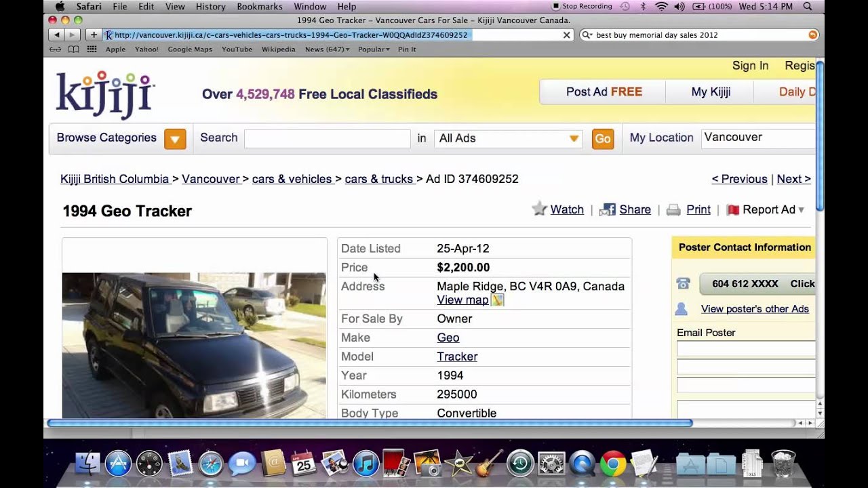Open the View poster's other Ads link

pos(754,309)
